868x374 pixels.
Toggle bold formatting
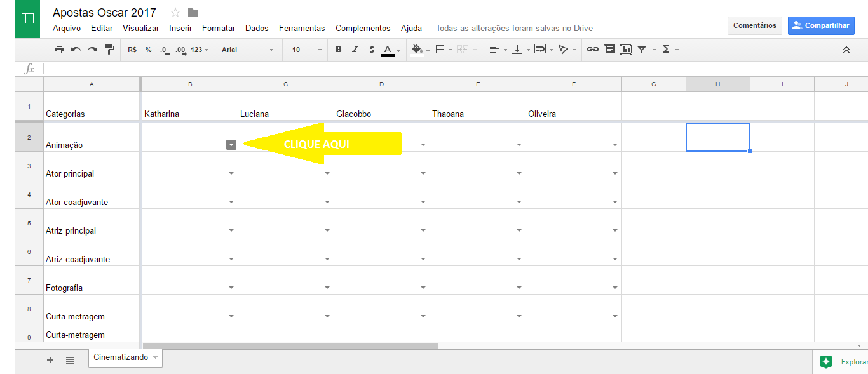pos(338,50)
